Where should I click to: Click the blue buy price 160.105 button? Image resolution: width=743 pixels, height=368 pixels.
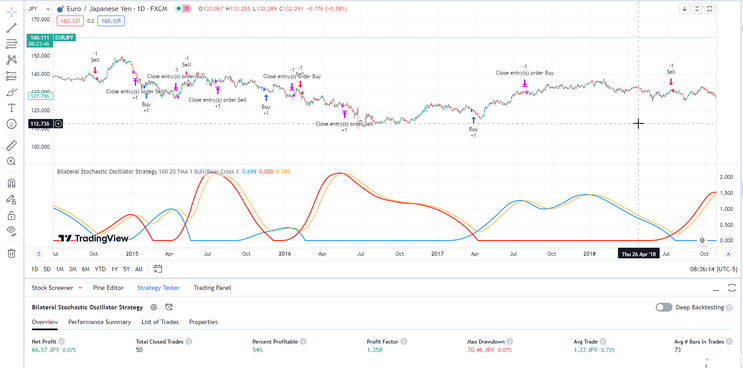coord(111,20)
